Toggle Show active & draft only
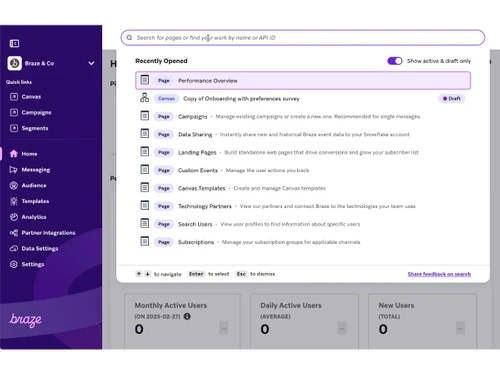The height and width of the screenshot is (375, 500). [x=395, y=61]
